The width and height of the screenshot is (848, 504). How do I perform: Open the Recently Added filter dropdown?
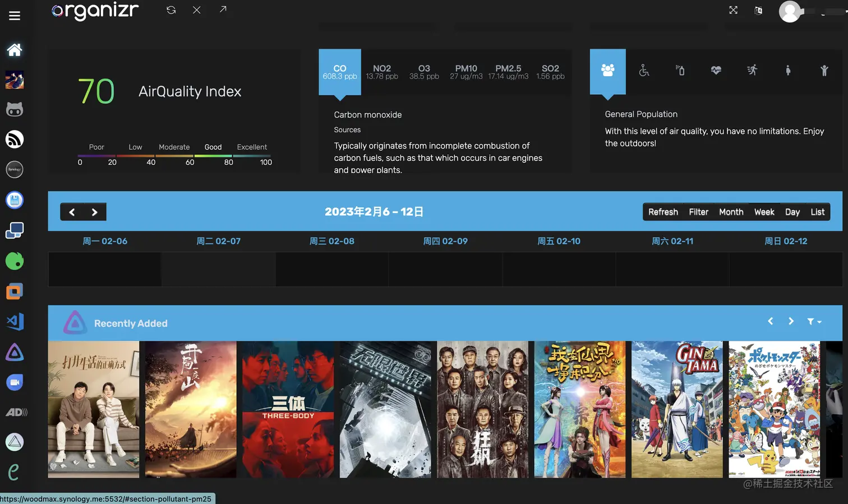point(814,322)
